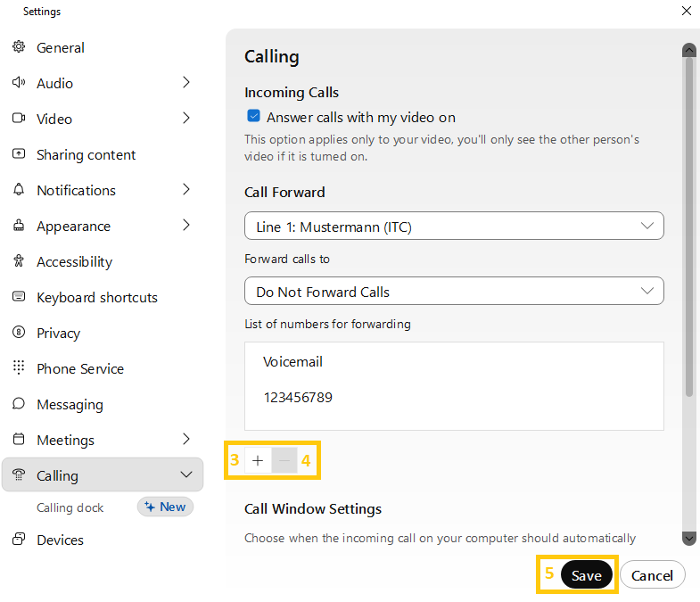Collapse the Calling section chevron
The width and height of the screenshot is (700, 602).
[186, 475]
